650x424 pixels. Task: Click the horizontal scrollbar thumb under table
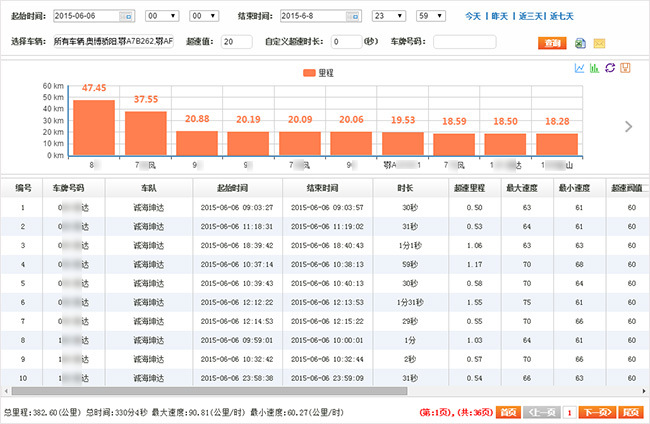coord(209,391)
